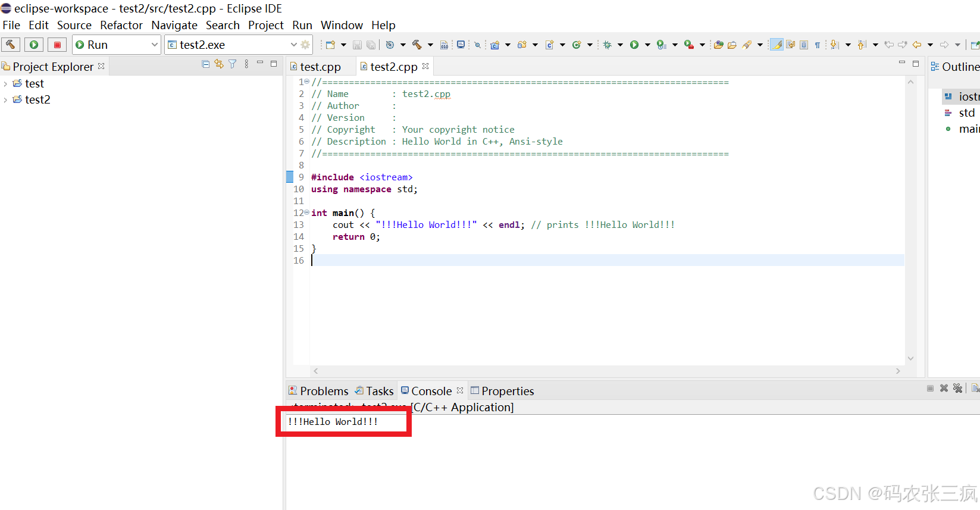Click the monitor terminal toolbar icon

point(461,44)
